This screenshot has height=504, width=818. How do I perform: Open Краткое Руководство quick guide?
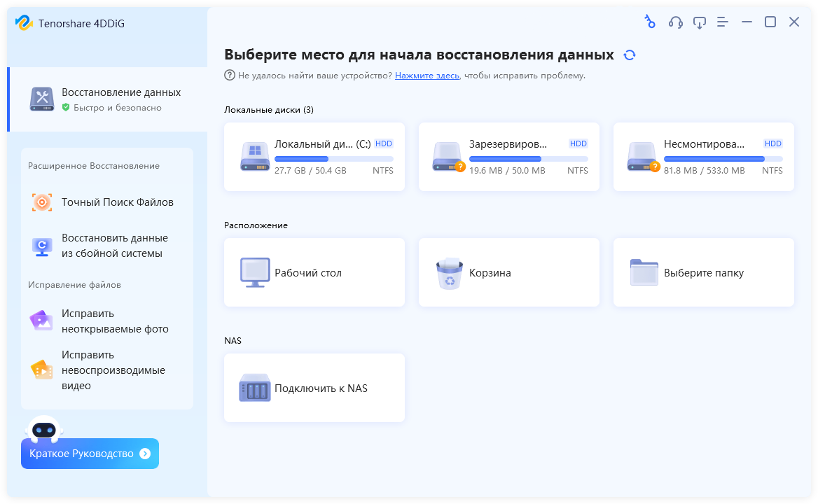point(90,454)
